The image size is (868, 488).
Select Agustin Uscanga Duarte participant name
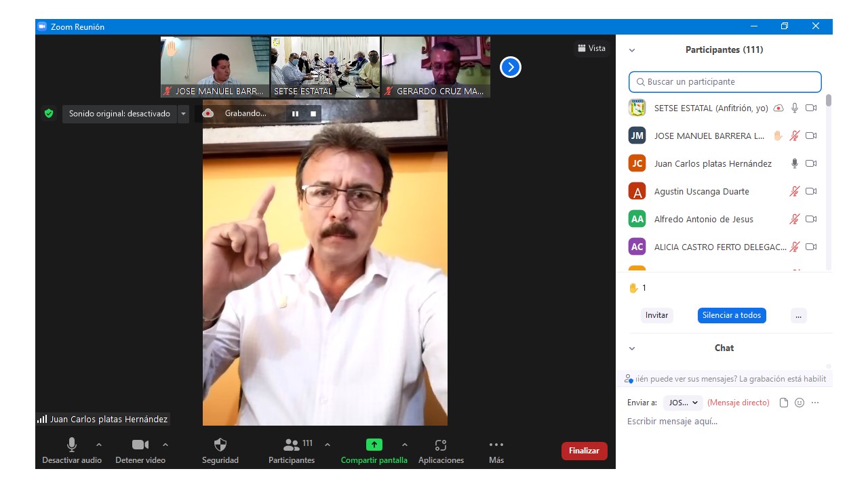tap(702, 191)
